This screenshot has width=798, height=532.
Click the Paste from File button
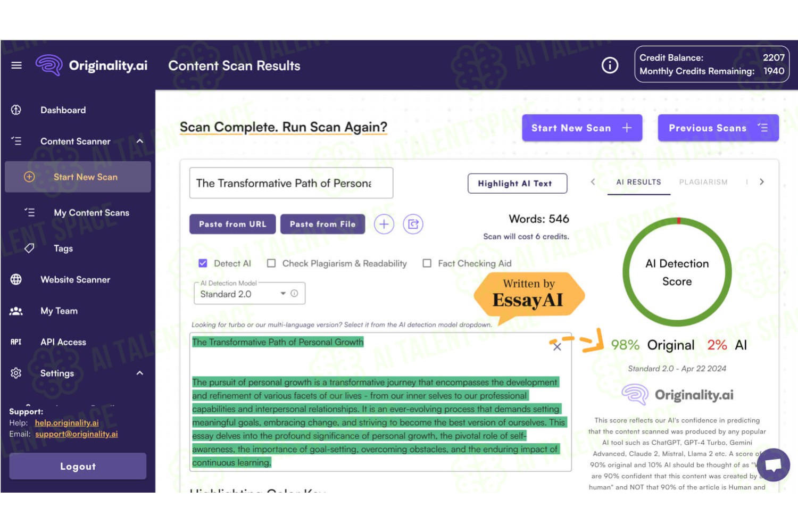click(323, 224)
